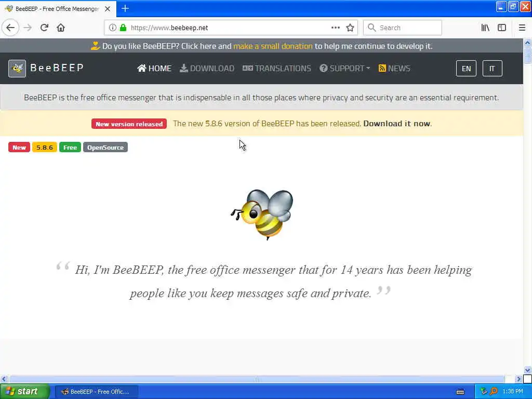The image size is (532, 399).
Task: Open the DOWNLOAD nav item
Action: coord(207,68)
